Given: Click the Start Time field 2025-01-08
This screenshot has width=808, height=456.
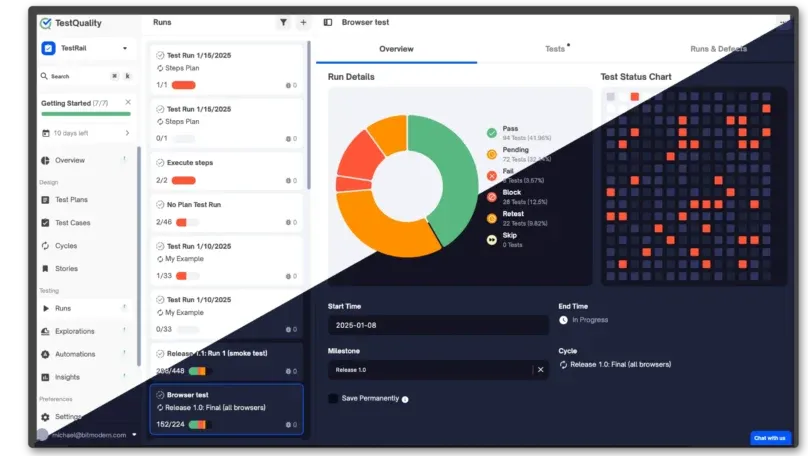Looking at the screenshot, I should click(x=438, y=326).
